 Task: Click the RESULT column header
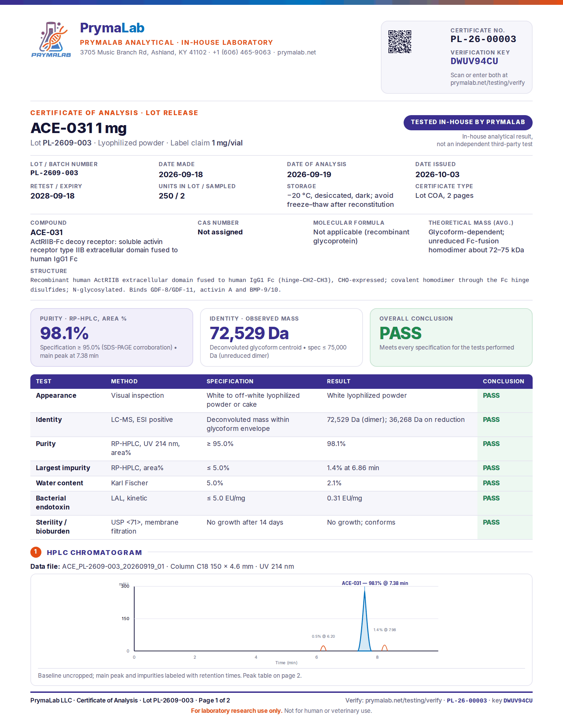pyautogui.click(x=339, y=381)
